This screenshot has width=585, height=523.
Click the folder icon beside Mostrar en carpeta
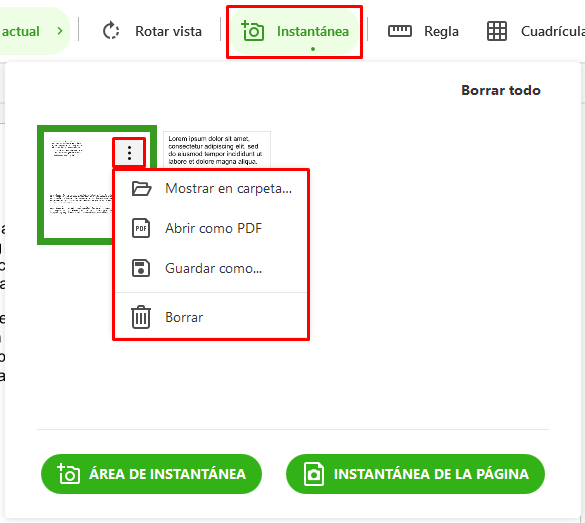pyautogui.click(x=141, y=188)
